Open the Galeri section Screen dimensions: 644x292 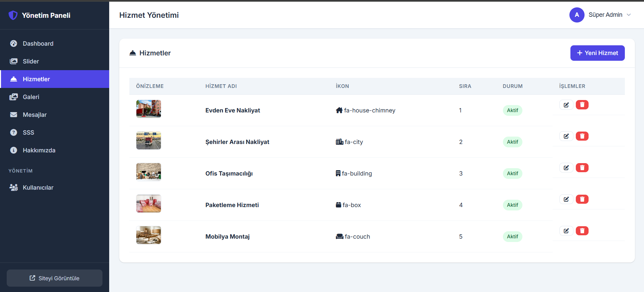pyautogui.click(x=55, y=97)
